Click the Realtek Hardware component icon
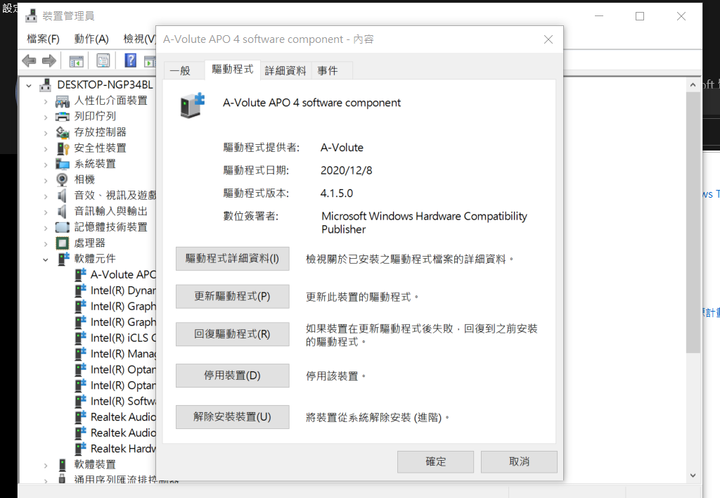The height and width of the screenshot is (498, 720). tap(81, 448)
